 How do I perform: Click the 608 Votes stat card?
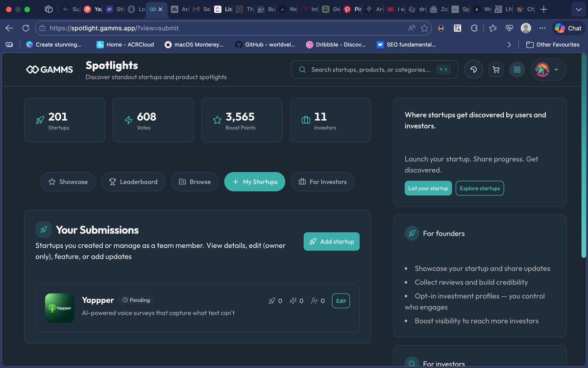[153, 120]
